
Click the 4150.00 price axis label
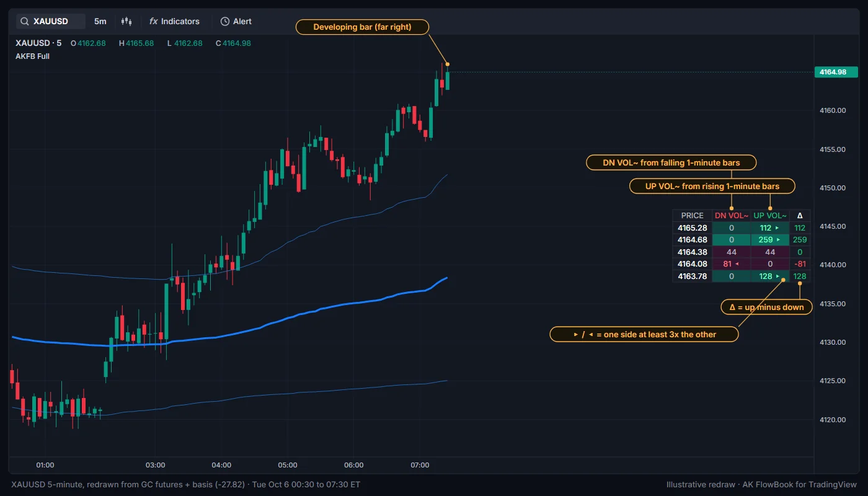[833, 188]
